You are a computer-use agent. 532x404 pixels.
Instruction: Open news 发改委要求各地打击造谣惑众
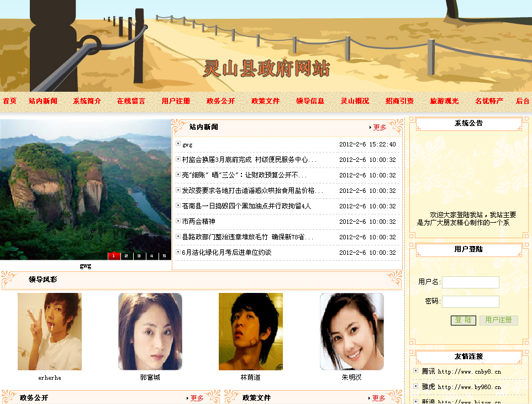(253, 191)
